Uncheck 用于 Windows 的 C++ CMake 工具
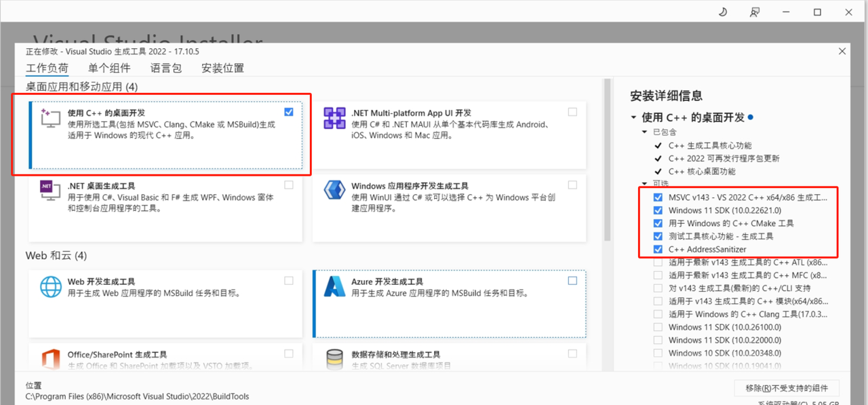 coord(658,223)
